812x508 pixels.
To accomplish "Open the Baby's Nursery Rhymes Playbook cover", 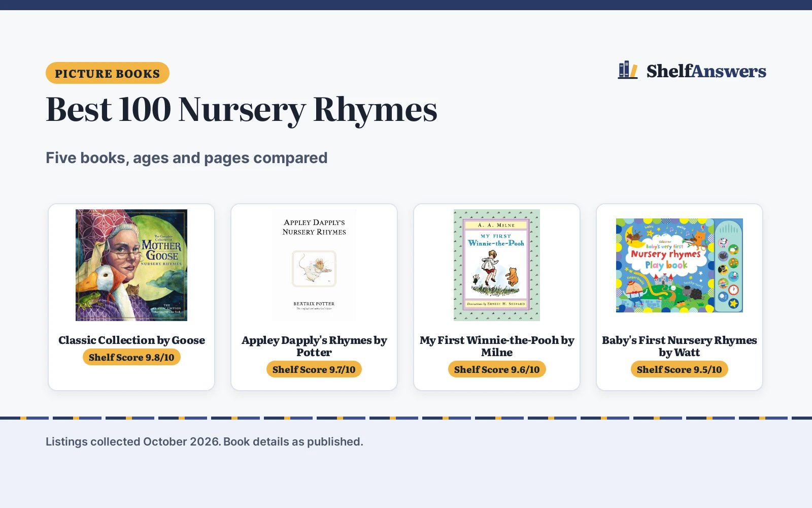I will pos(680,265).
